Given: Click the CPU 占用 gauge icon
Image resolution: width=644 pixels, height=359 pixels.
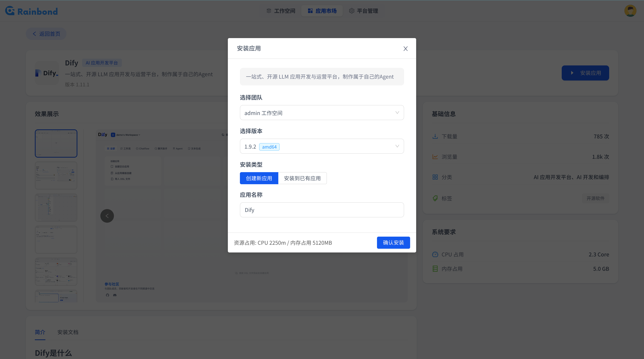Looking at the screenshot, I should pyautogui.click(x=435, y=254).
